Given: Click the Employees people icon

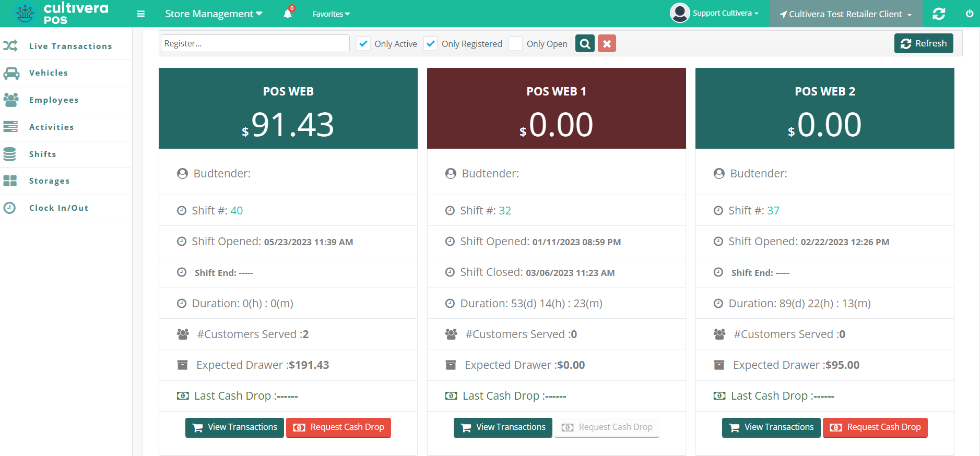Looking at the screenshot, I should [x=11, y=100].
